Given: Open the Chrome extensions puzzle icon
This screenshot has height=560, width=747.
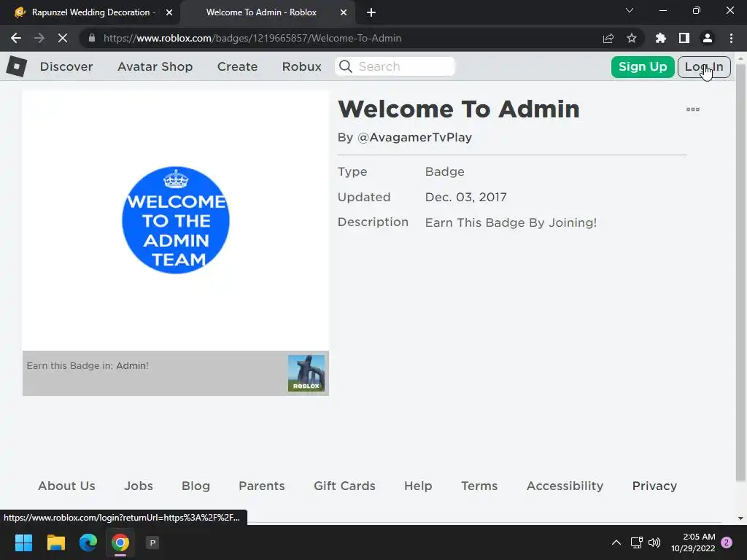Looking at the screenshot, I should (660, 38).
